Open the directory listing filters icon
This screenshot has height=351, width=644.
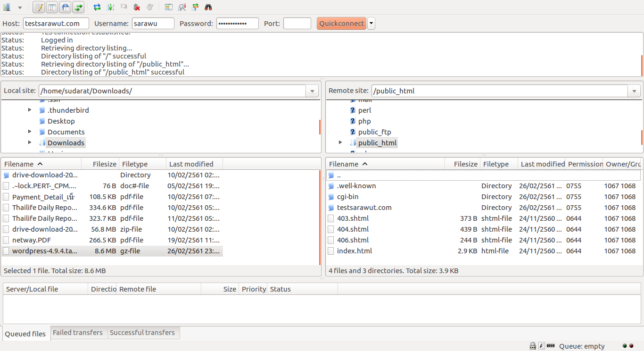pos(169,7)
